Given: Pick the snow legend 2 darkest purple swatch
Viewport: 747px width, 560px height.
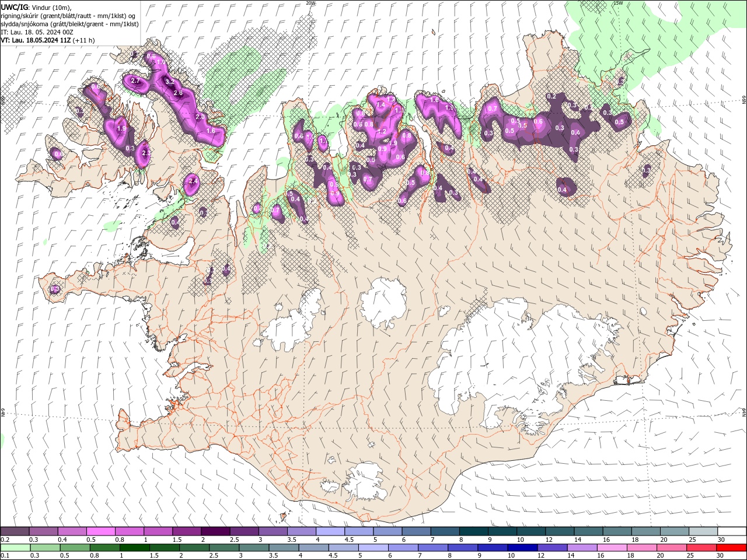Looking at the screenshot, I should 215,531.
